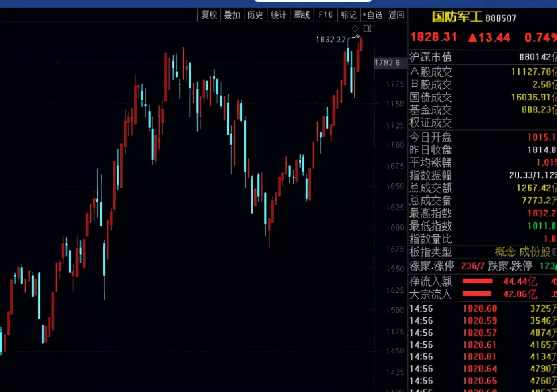The height and width of the screenshot is (392, 557).
Task: Click the 涨家/涨停 label
Action: pos(432,266)
